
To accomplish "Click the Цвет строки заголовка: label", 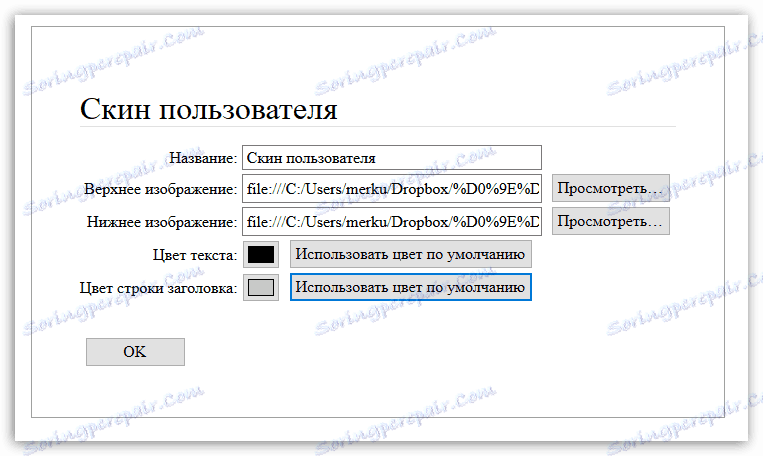I will point(158,288).
